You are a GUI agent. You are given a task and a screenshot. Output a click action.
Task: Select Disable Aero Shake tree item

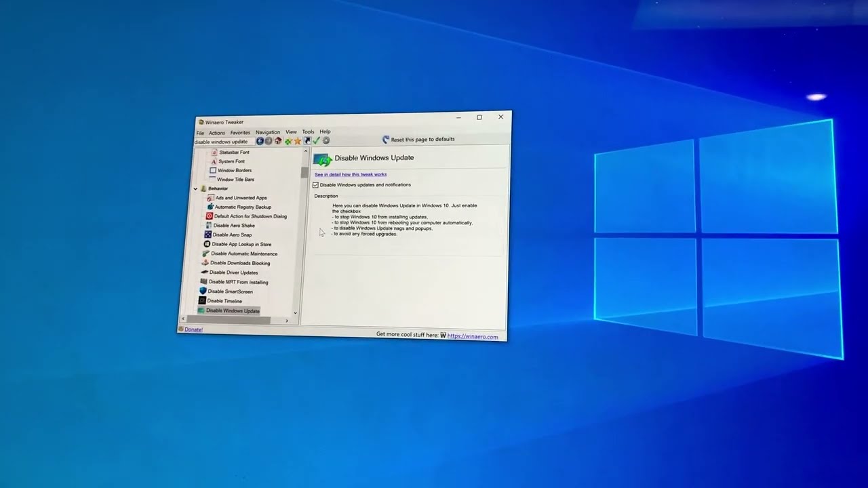point(234,226)
